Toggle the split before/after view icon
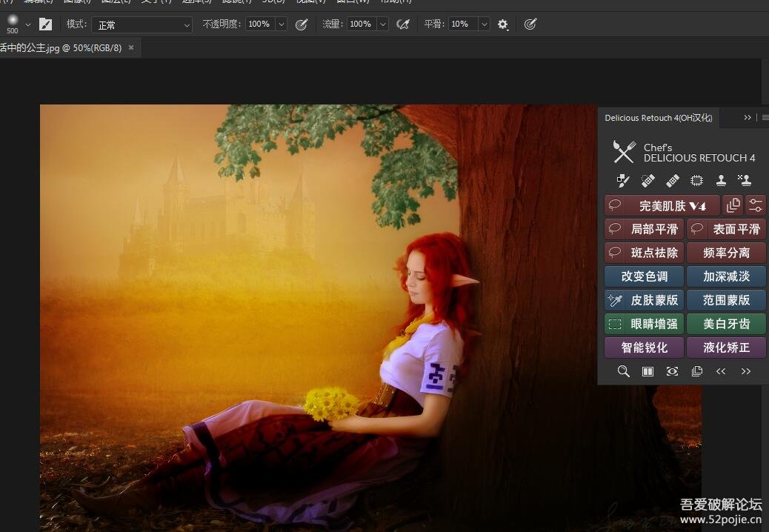Screen dimensions: 769x532 (648, 372)
